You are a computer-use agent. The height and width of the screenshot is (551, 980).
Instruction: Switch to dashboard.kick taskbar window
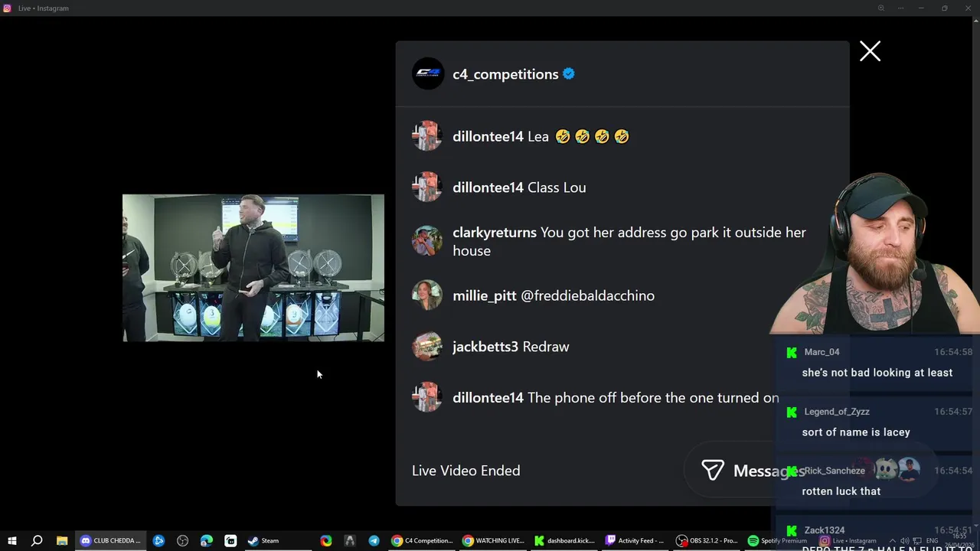pyautogui.click(x=565, y=540)
